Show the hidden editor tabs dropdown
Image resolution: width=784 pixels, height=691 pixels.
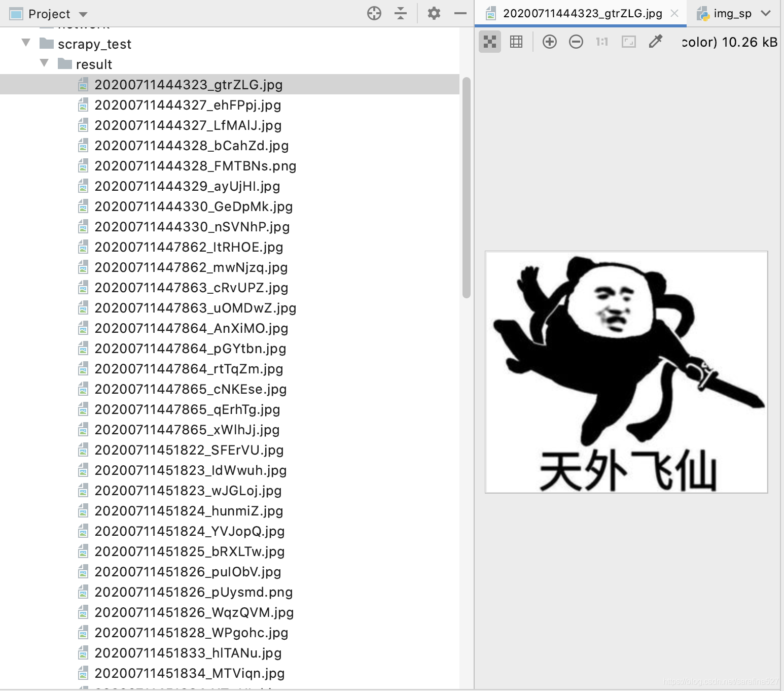(766, 14)
